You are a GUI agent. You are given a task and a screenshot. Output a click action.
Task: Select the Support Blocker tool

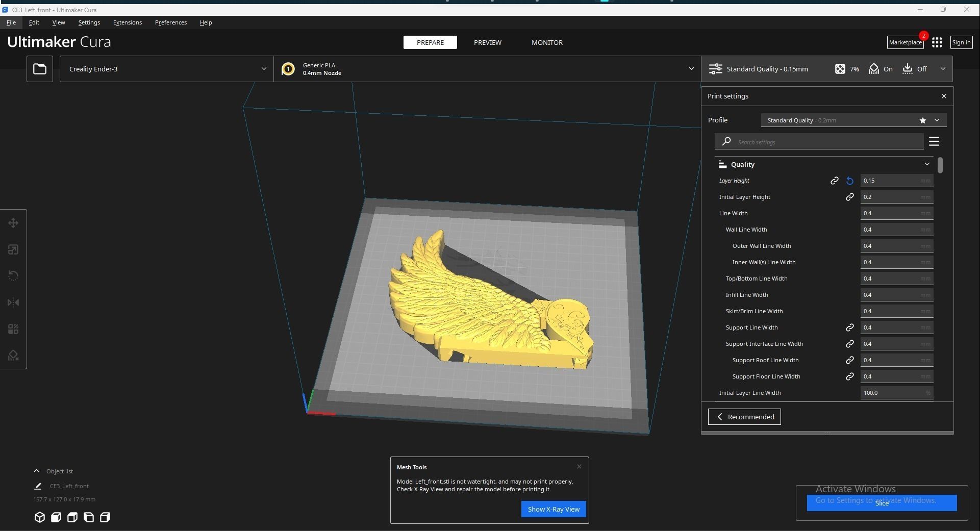13,356
